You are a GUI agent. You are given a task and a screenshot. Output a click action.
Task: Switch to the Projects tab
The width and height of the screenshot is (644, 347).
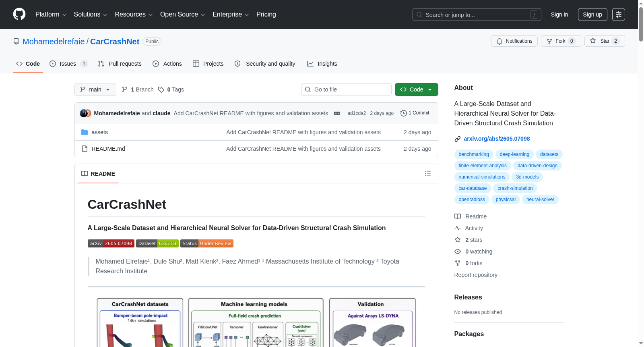click(x=208, y=64)
